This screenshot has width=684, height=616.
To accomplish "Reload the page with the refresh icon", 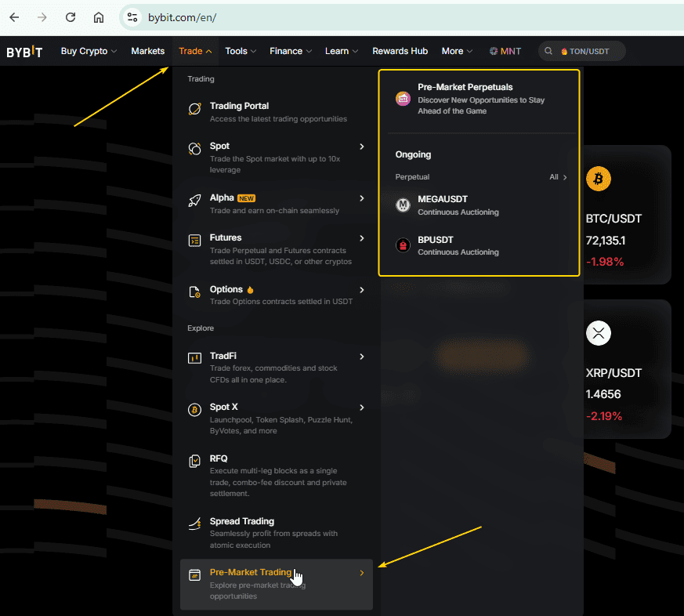I will coord(71,17).
